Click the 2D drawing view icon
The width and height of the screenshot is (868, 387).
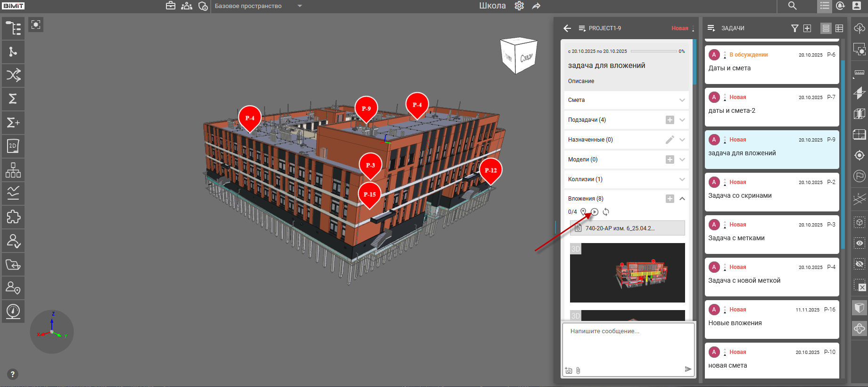[x=13, y=146]
